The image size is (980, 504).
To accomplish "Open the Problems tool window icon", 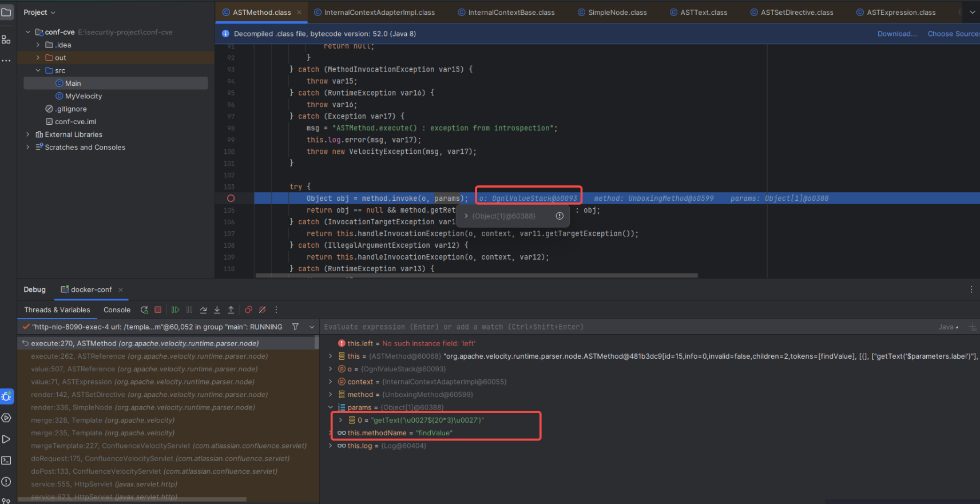I will [6, 482].
